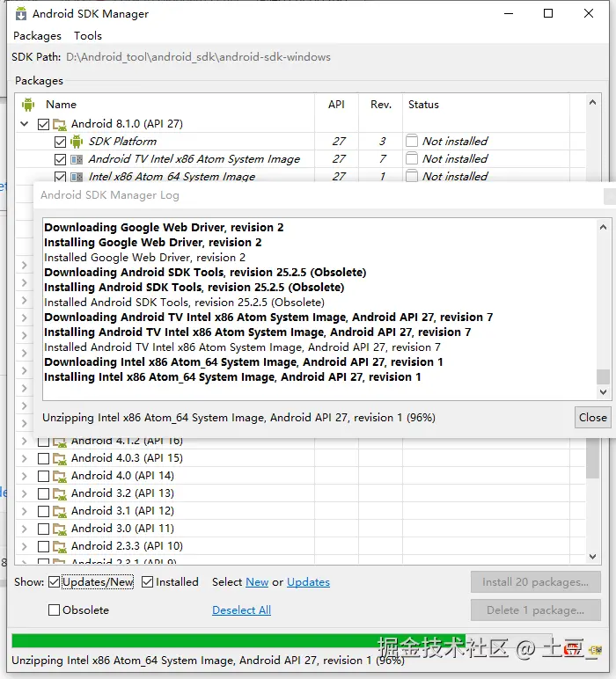Image resolution: width=616 pixels, height=679 pixels.
Task: Click the Android TV Intel x86 Atom System Image icon
Action: (77, 159)
